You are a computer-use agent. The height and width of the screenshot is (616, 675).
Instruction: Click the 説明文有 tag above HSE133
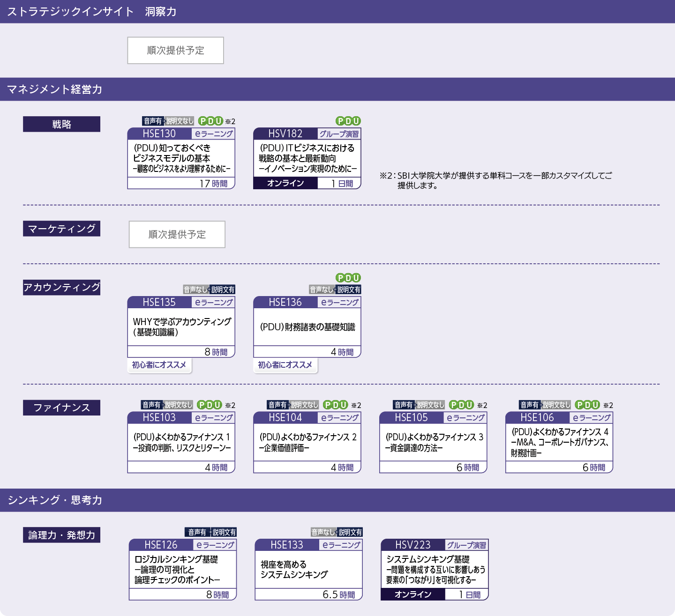pyautogui.click(x=350, y=532)
